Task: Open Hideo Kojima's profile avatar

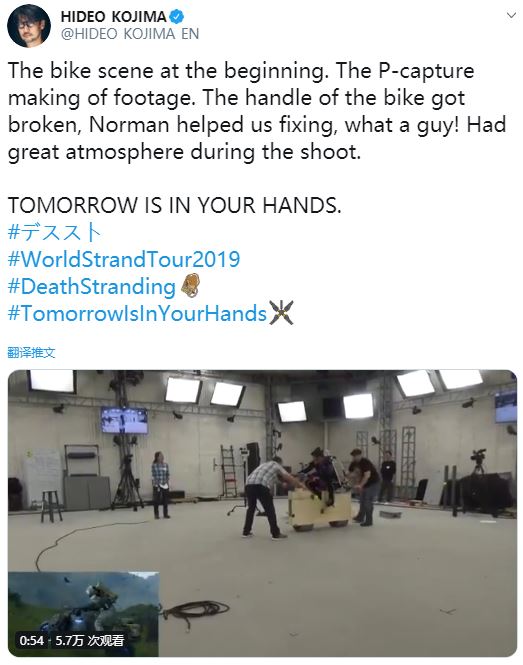Action: (29, 26)
